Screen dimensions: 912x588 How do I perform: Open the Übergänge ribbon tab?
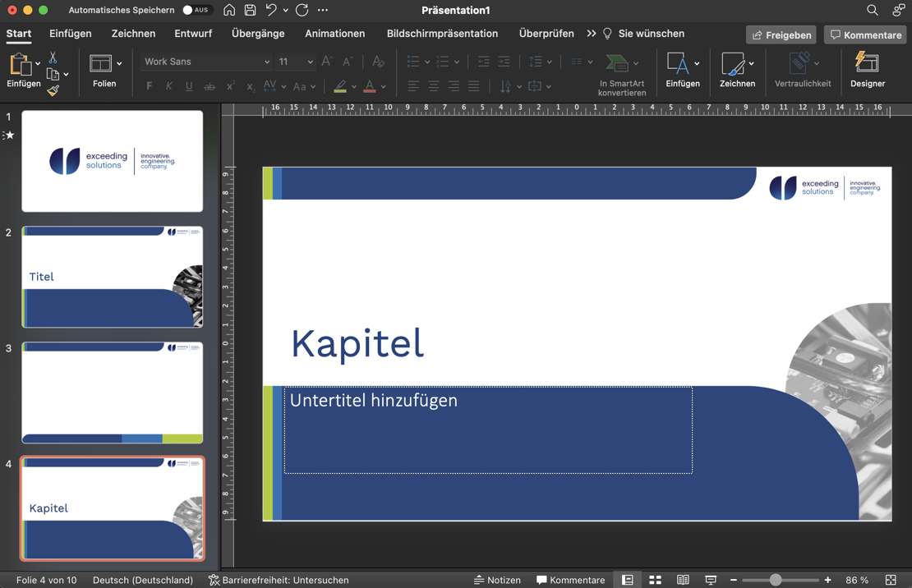pyautogui.click(x=258, y=34)
